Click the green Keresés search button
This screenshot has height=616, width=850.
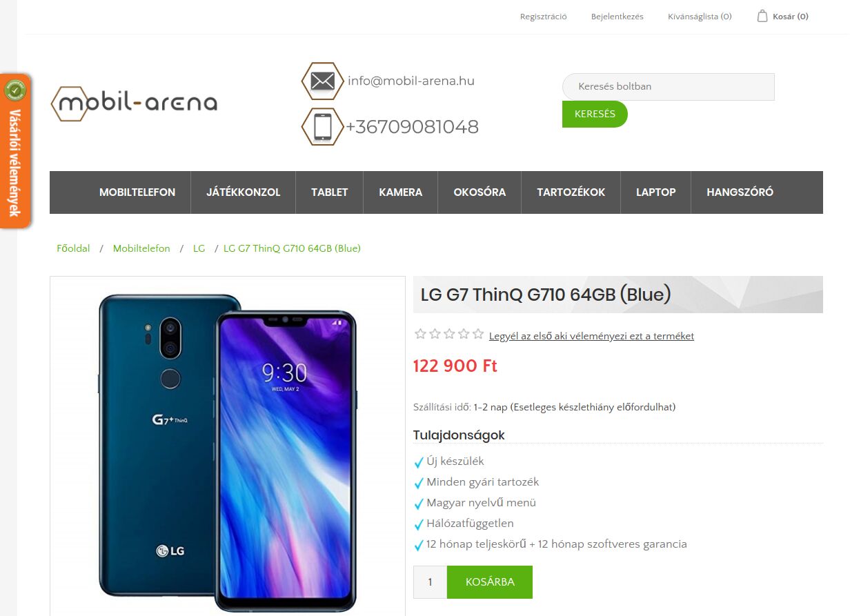[595, 114]
